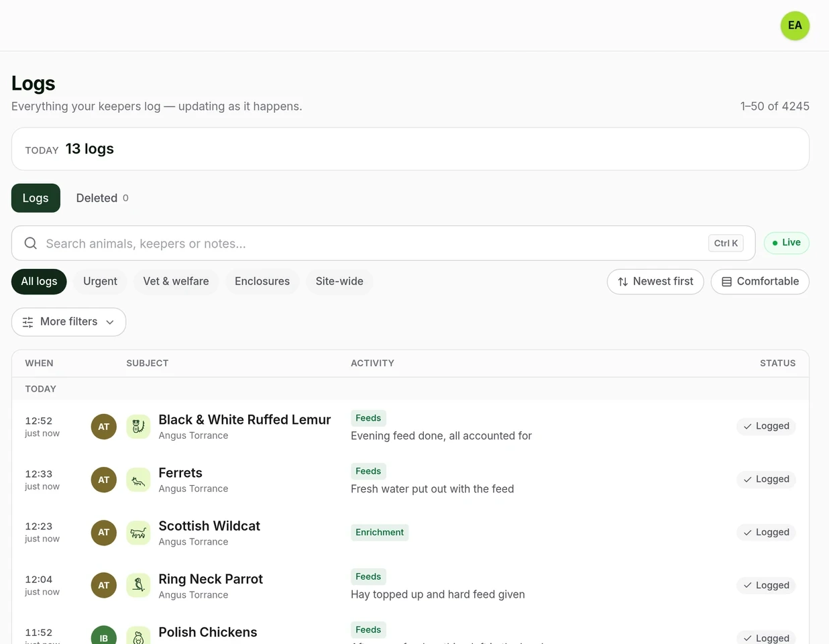Select the Vet & welfare filter chip
Viewport: 829px width, 644px height.
176,281
